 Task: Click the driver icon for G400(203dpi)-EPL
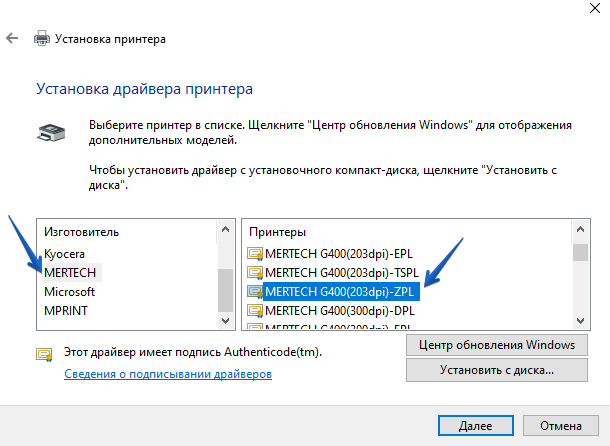pos(255,252)
